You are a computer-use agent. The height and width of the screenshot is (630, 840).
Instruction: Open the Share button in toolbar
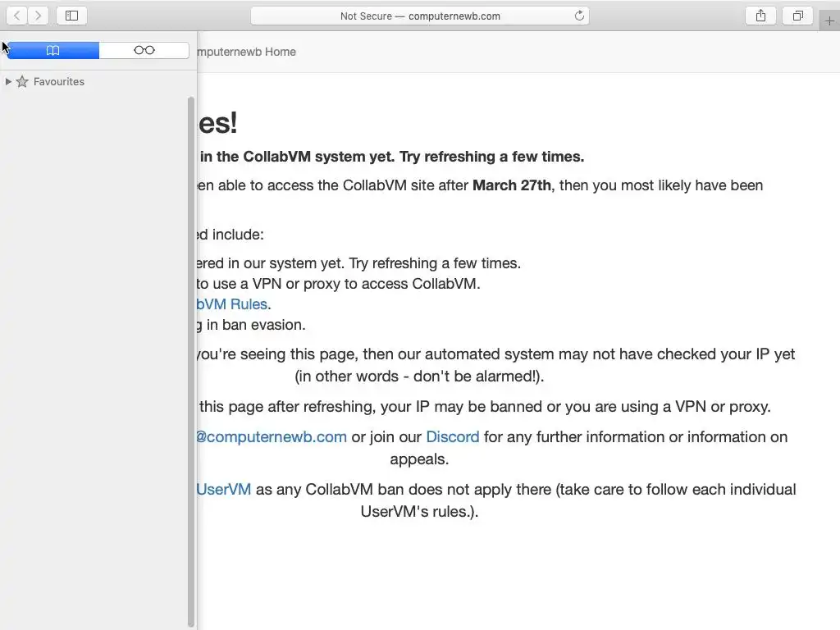[760, 16]
